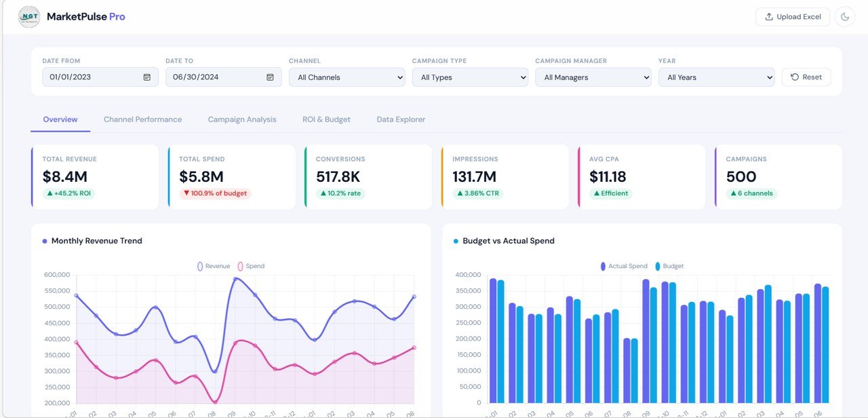This screenshot has height=418, width=868.
Task: Click the Upload Excel icon
Action: [x=769, y=16]
